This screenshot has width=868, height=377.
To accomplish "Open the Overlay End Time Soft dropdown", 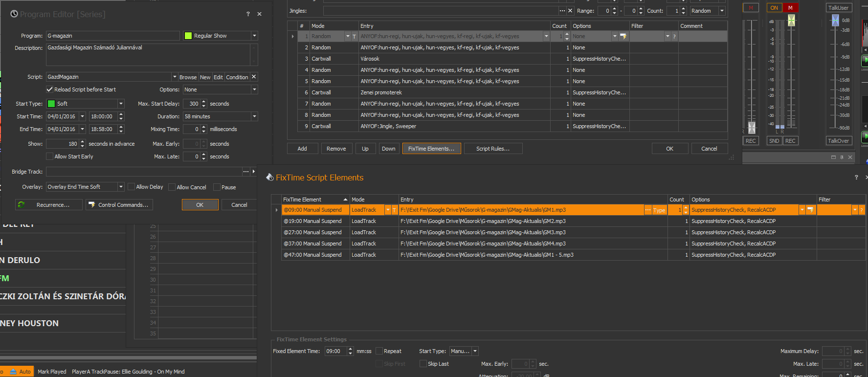I will click(x=121, y=187).
